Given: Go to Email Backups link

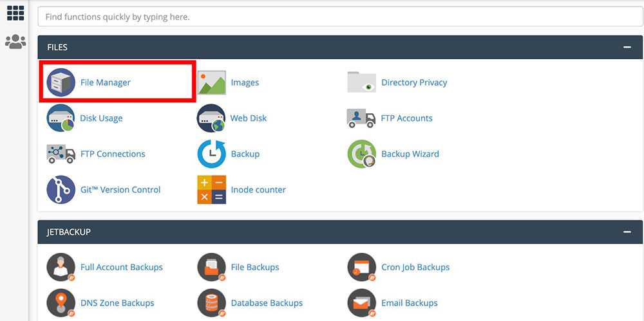Looking at the screenshot, I should pyautogui.click(x=410, y=303).
